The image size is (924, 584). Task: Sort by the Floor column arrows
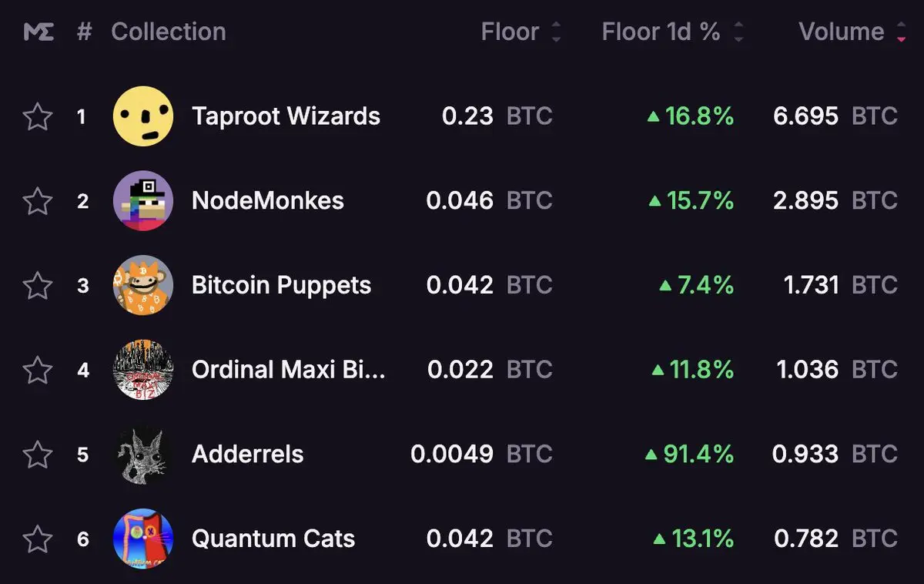[556, 32]
